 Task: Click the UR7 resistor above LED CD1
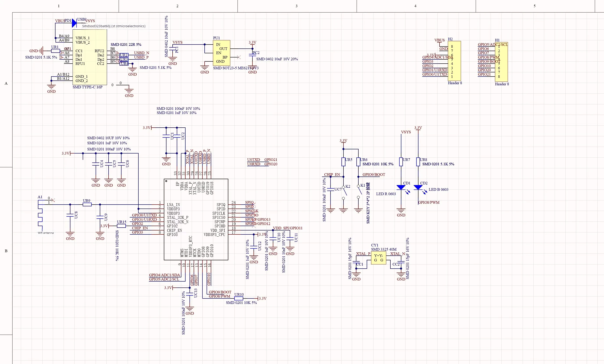[401, 162]
